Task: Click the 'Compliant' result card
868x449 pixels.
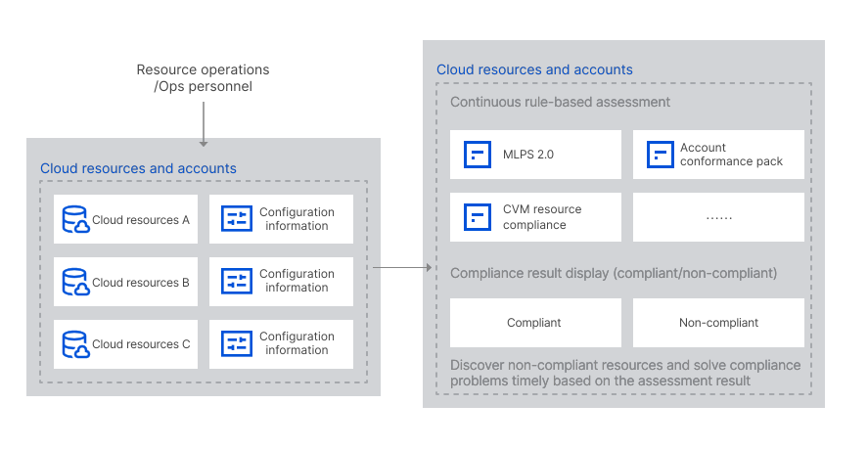Action: (x=535, y=323)
